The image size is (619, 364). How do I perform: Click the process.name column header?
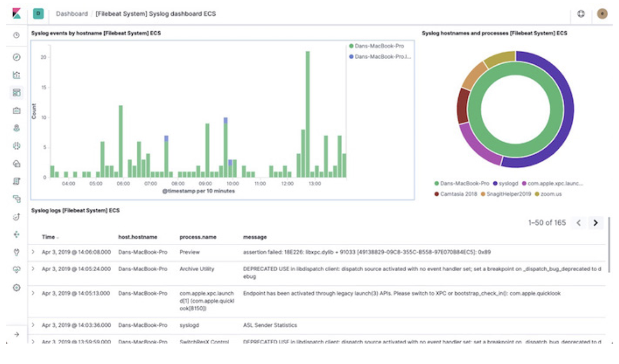click(x=198, y=237)
